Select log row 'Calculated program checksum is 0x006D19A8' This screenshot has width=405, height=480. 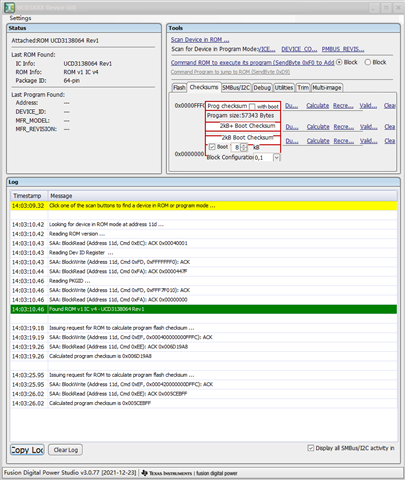click(x=204, y=356)
